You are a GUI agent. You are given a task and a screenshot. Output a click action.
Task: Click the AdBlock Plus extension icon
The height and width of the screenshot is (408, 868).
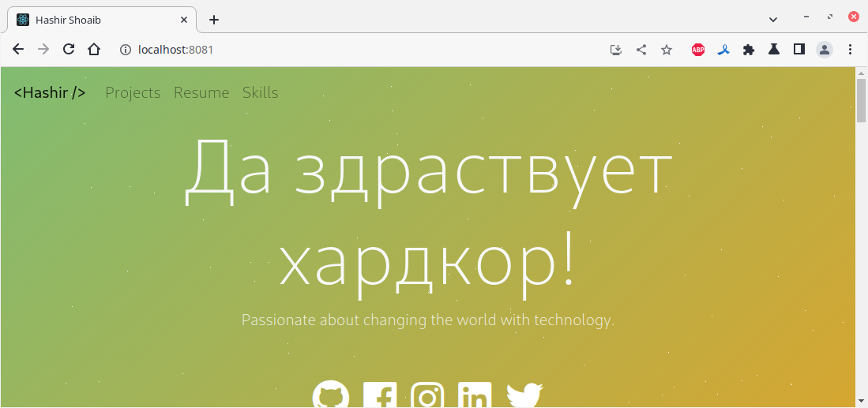click(x=698, y=50)
